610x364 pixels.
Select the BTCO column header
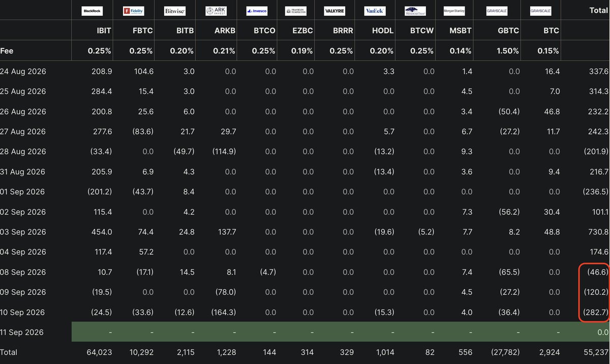(264, 31)
